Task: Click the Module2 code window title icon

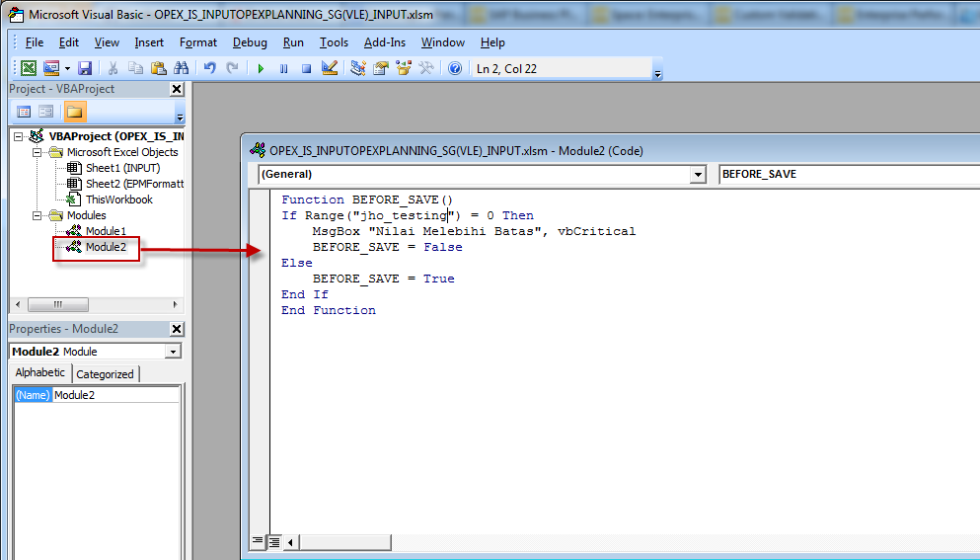Action: point(257,150)
